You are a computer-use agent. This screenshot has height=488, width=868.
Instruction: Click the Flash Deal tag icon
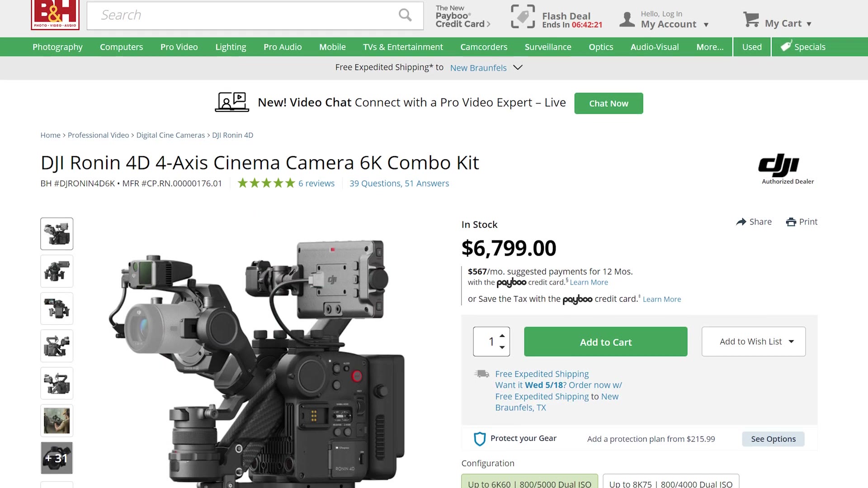[523, 17]
